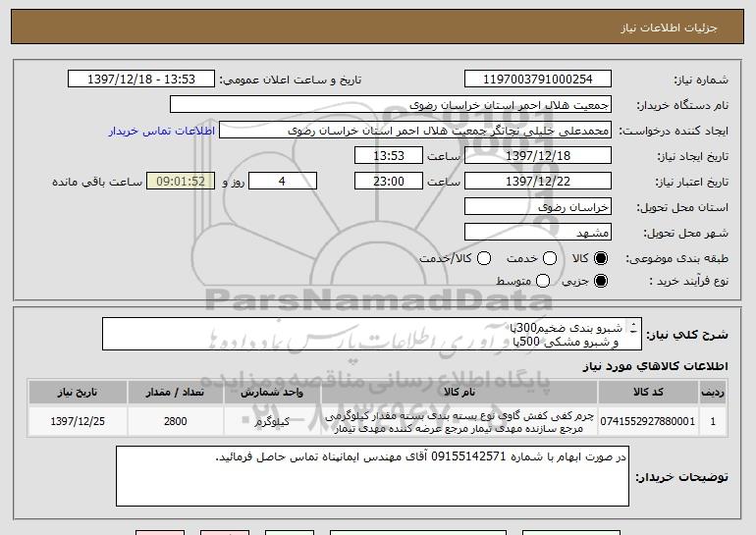756x535 pixels.
Task: Select the جزیی purchase type radio
Action: (x=600, y=281)
